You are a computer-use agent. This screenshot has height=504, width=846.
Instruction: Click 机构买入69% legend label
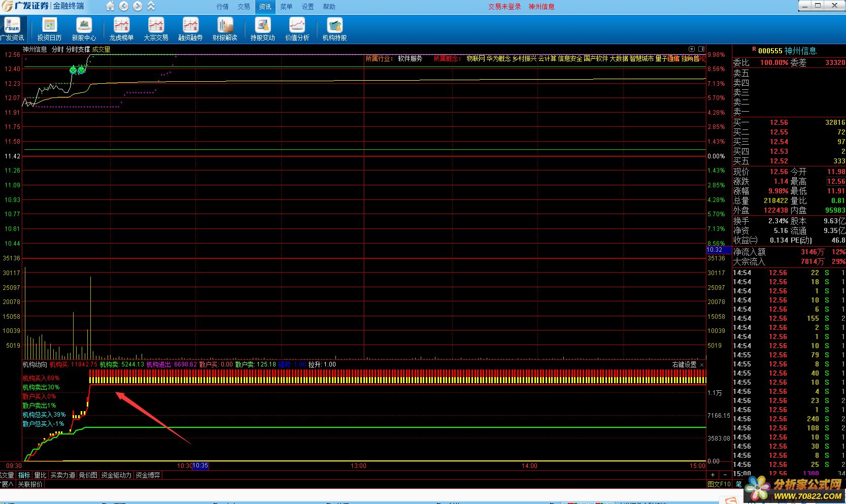pos(41,378)
